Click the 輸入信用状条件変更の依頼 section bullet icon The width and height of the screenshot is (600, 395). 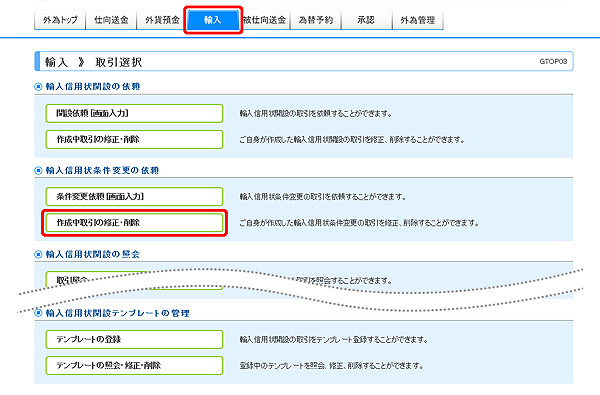click(x=38, y=170)
